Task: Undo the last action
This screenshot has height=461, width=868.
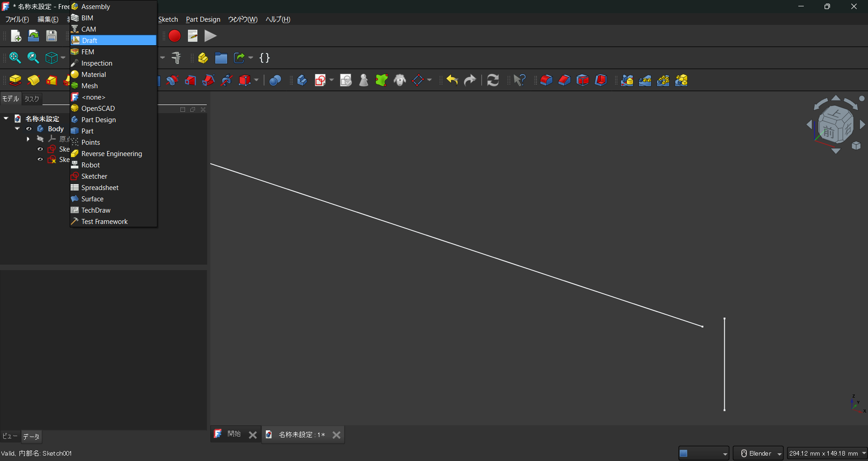Action: coord(452,81)
